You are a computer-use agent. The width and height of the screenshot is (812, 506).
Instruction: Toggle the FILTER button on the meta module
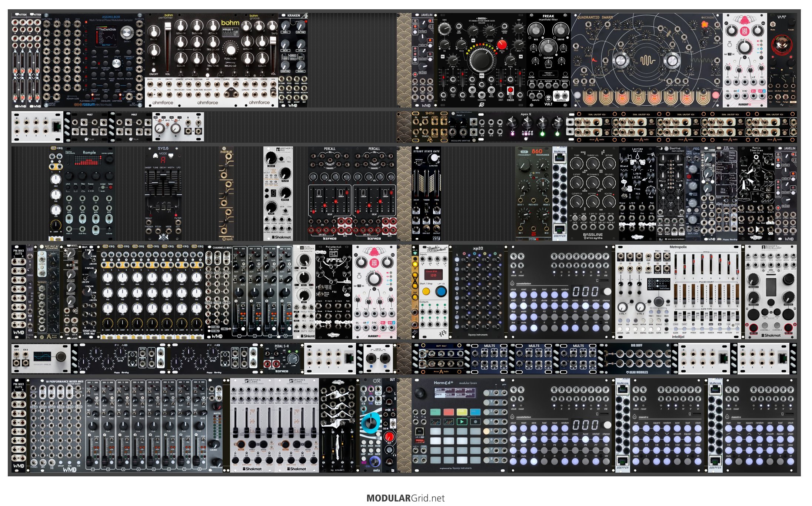377,441
